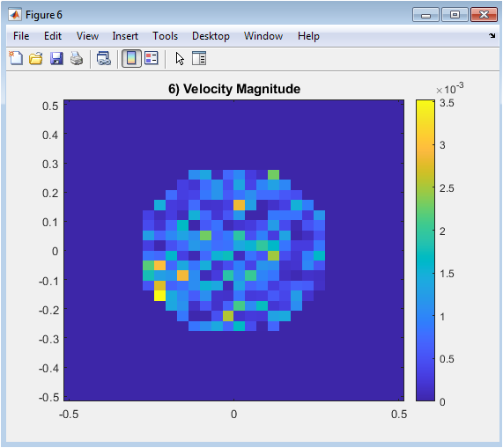Click the New Figure toolbar icon
This screenshot has height=448, width=503.
tap(16, 59)
